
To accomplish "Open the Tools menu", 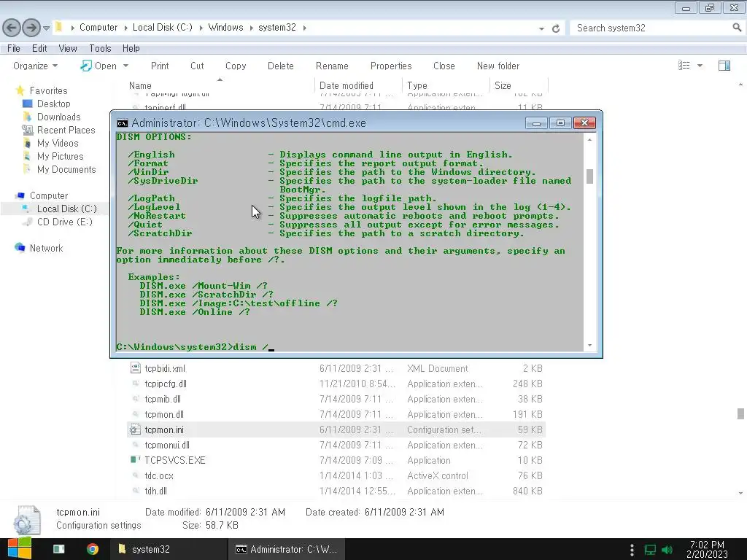I will coord(100,48).
